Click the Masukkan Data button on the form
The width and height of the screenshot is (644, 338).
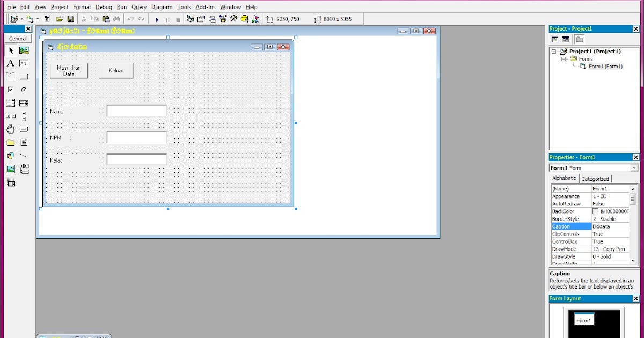tap(69, 70)
